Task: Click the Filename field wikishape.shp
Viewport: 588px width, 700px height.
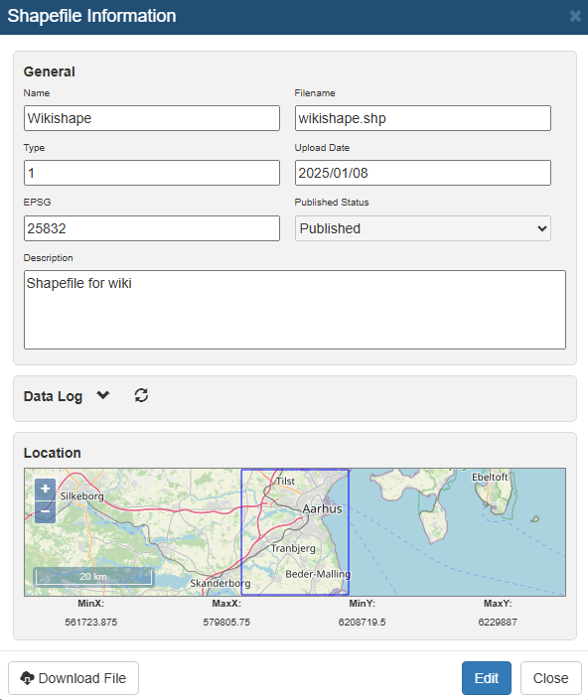Action: [x=423, y=118]
